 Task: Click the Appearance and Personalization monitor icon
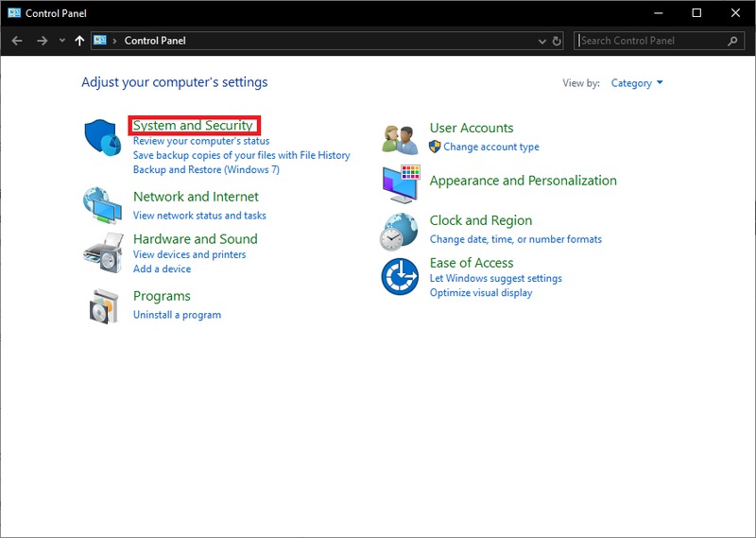(400, 183)
